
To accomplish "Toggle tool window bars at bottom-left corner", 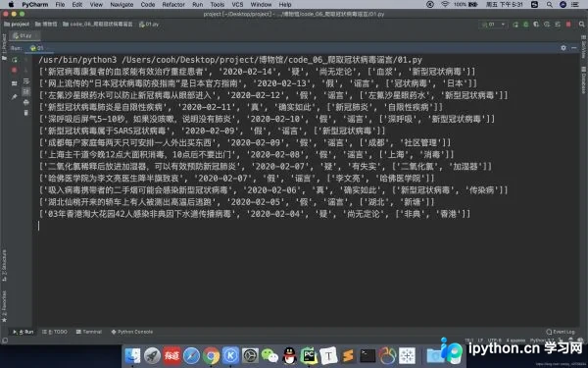I will [x=5, y=341].
